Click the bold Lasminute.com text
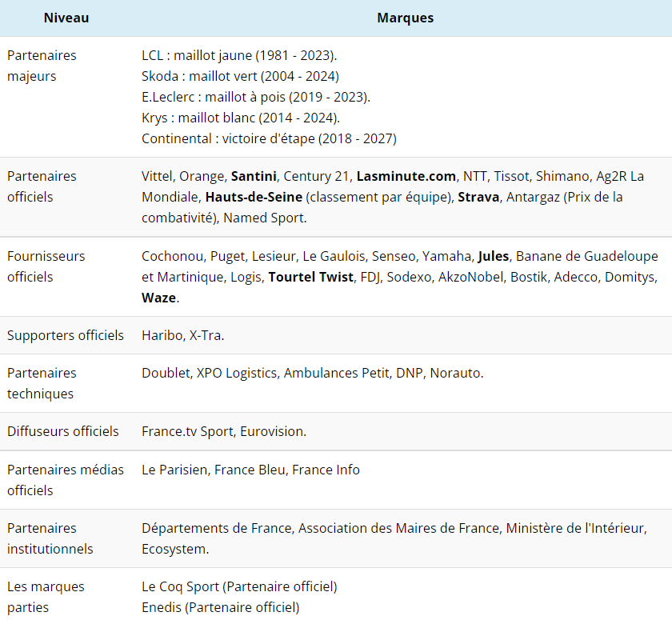Image resolution: width=672 pixels, height=624 pixels. [x=406, y=176]
